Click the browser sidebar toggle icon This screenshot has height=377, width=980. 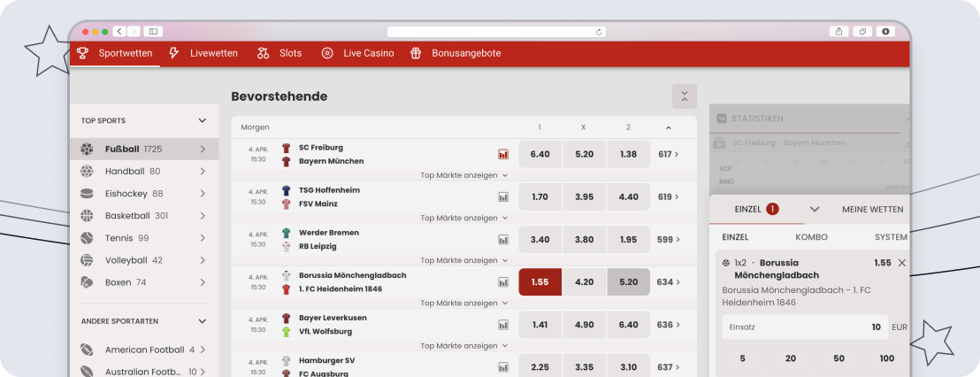tap(153, 31)
